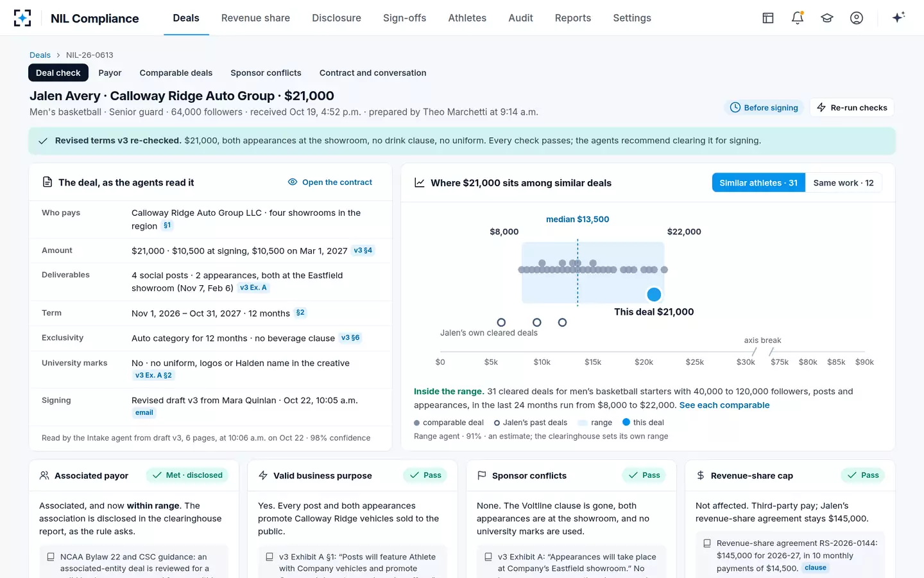Click the document icon beside 'The deal, as the agents read it'
The height and width of the screenshot is (578, 924).
coord(47,182)
